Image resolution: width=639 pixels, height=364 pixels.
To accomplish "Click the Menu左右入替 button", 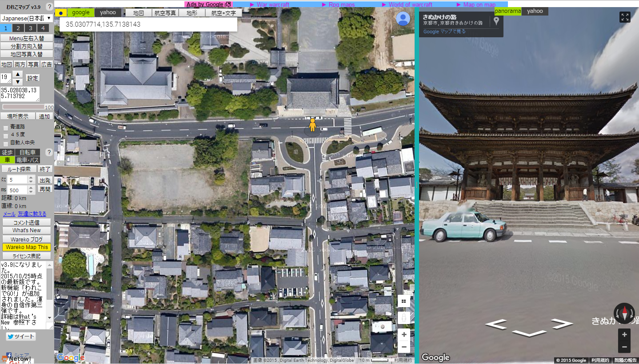I will click(x=27, y=38).
